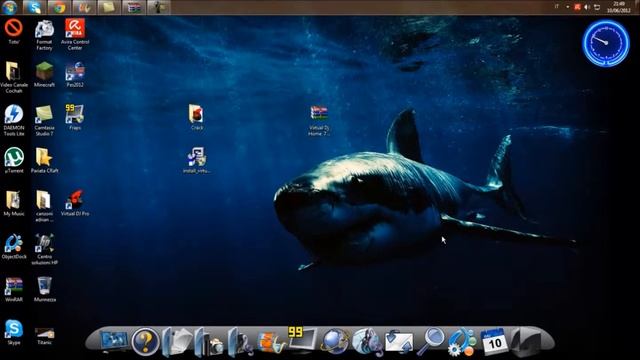
Task: Click the documents folder dock icon
Action: [x=176, y=341]
